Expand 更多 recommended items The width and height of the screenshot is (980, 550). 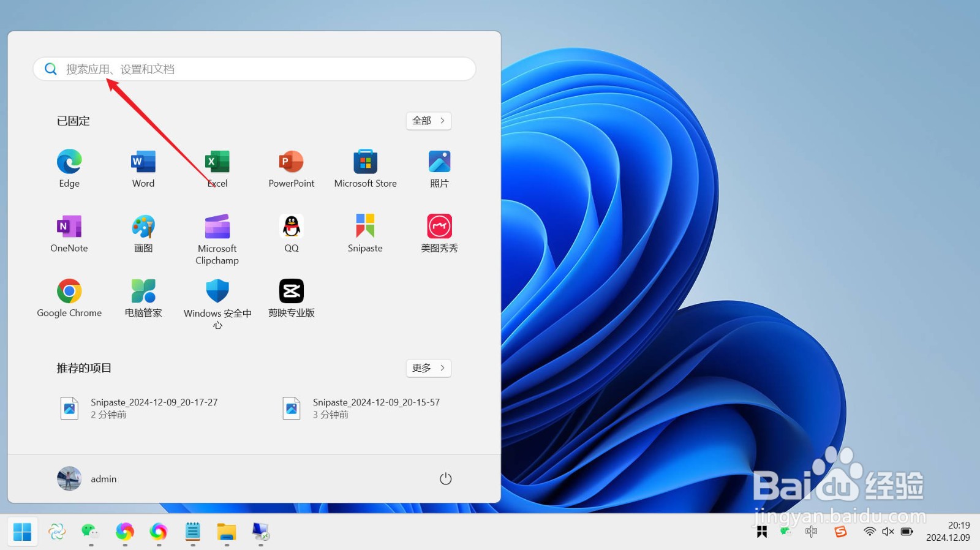429,368
